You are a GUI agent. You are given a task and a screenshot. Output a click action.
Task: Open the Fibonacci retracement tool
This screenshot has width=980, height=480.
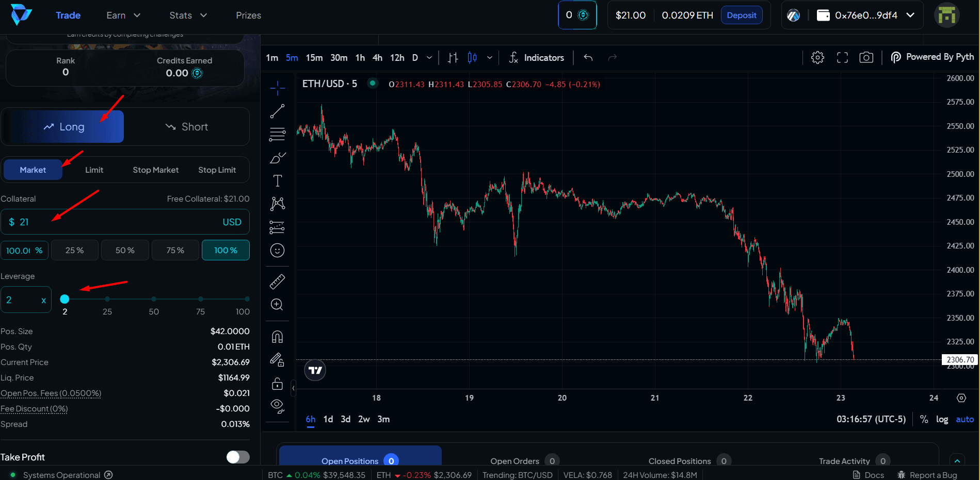coord(277,135)
